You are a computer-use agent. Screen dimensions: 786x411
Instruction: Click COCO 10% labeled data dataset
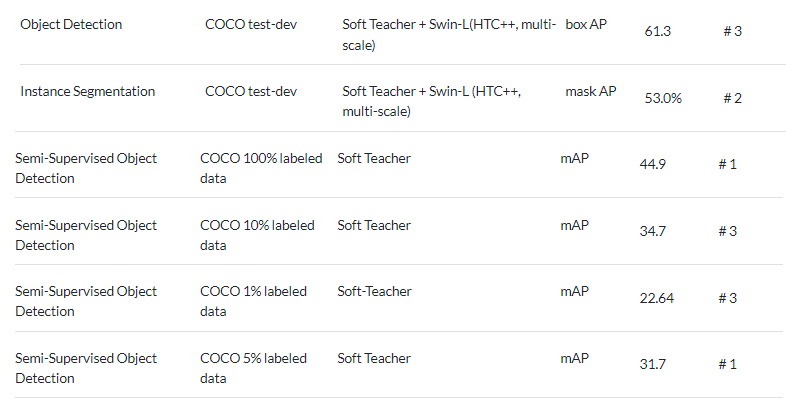click(257, 235)
